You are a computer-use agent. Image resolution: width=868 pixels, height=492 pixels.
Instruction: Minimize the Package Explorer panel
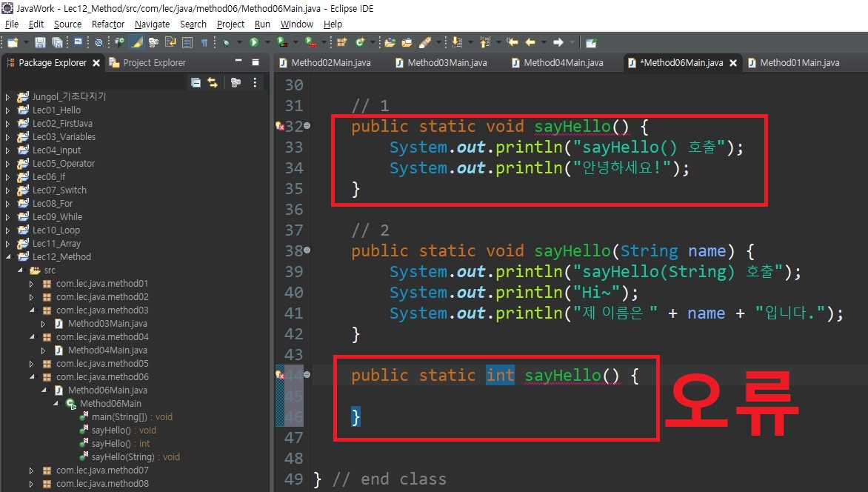pyautogui.click(x=238, y=61)
